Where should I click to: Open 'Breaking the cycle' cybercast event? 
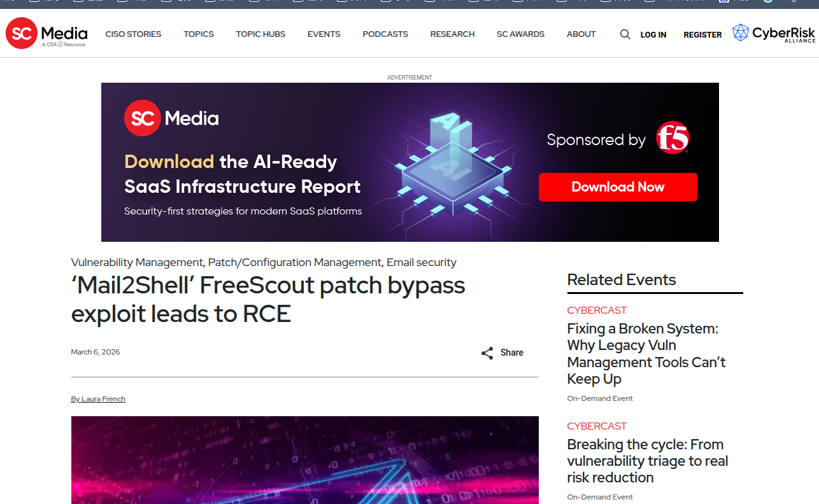pyautogui.click(x=648, y=461)
